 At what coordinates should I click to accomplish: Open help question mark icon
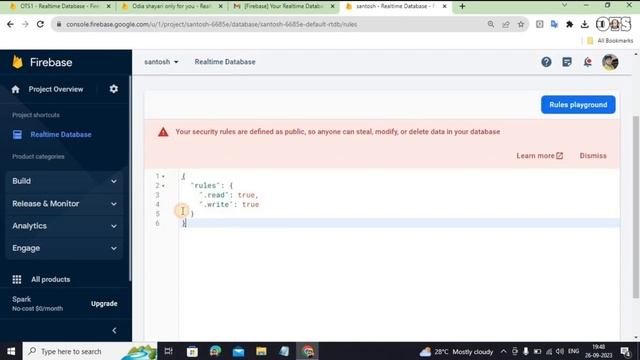point(546,62)
